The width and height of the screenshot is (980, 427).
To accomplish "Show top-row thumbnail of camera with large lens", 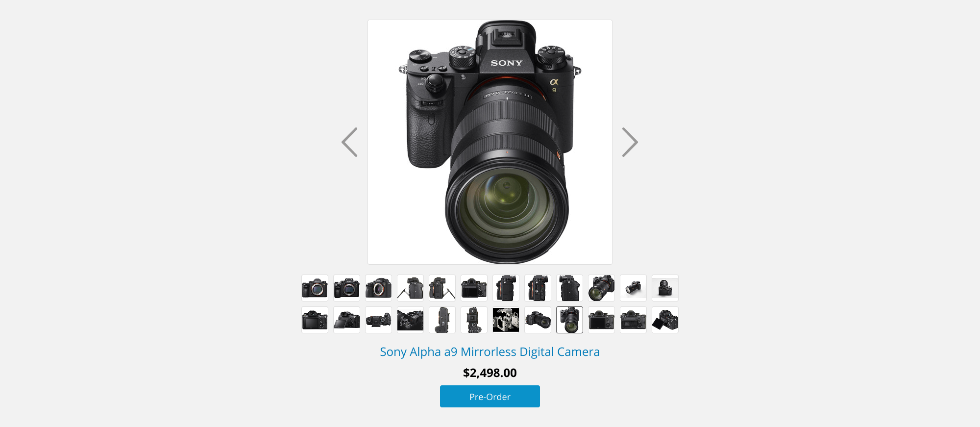I will [601, 288].
